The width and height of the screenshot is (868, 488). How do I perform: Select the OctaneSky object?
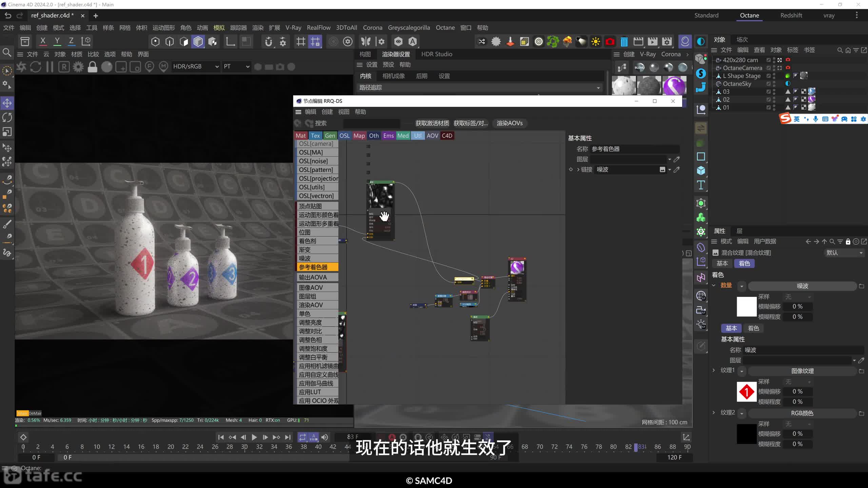[x=736, y=84]
